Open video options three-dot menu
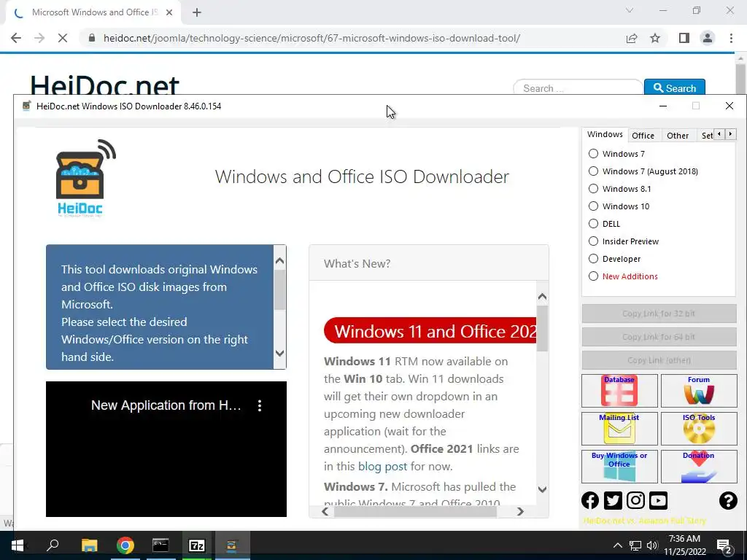The height and width of the screenshot is (560, 747). click(x=260, y=405)
